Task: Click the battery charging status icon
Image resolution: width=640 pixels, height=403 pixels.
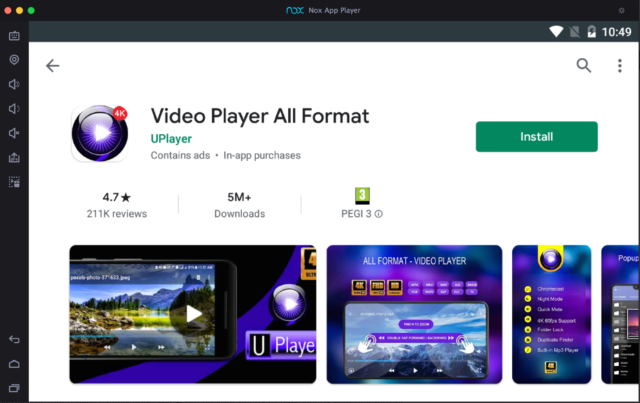Action: tap(591, 31)
